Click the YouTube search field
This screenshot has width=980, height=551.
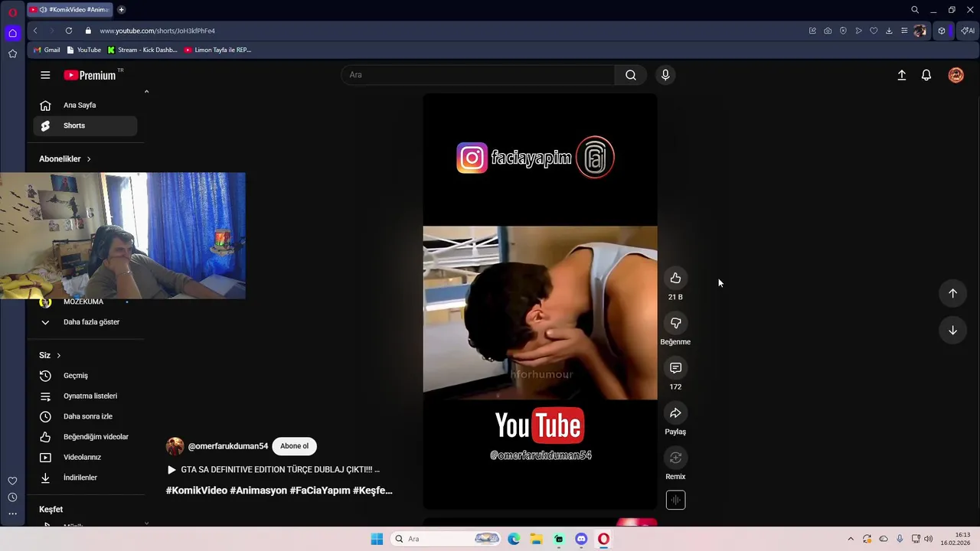[478, 75]
